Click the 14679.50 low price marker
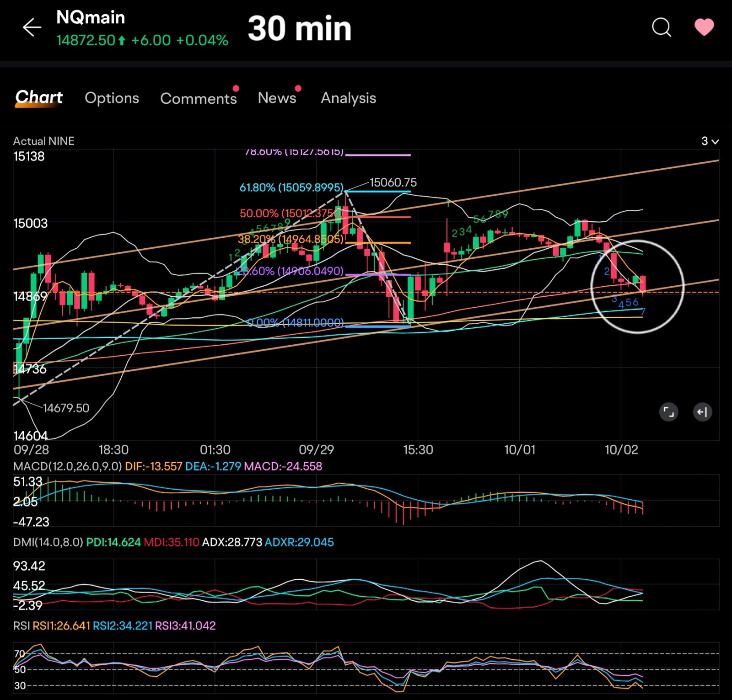The height and width of the screenshot is (700, 732). 66,408
